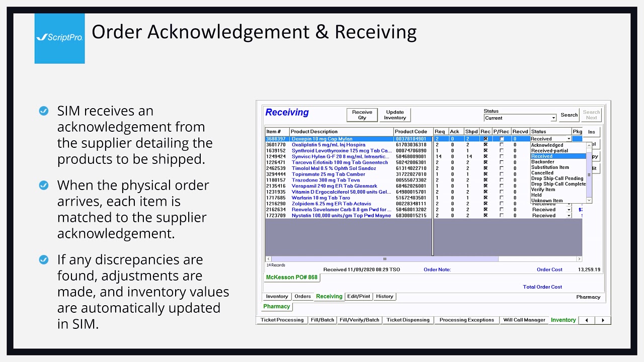Switch to the History tab
Viewport: 644px width, 362px height.
pos(384,297)
